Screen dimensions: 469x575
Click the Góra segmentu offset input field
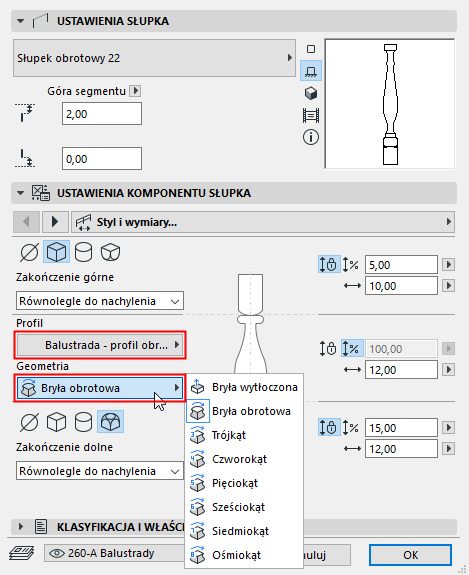click(x=102, y=114)
